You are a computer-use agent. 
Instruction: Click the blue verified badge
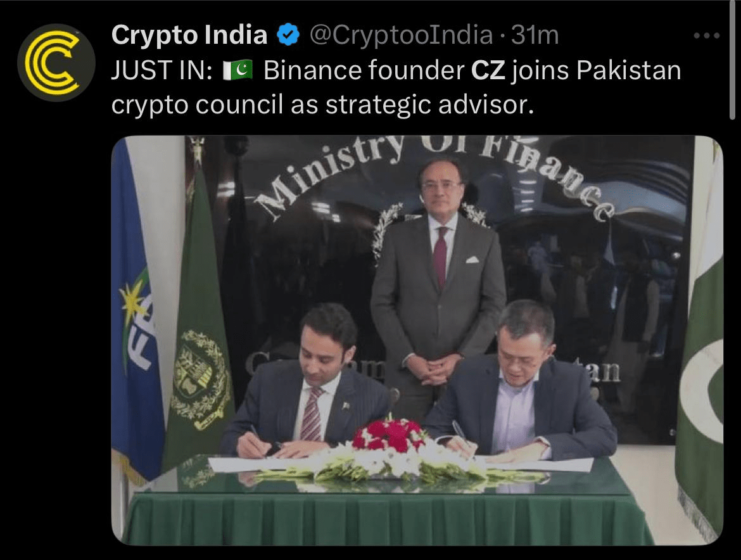pos(288,35)
